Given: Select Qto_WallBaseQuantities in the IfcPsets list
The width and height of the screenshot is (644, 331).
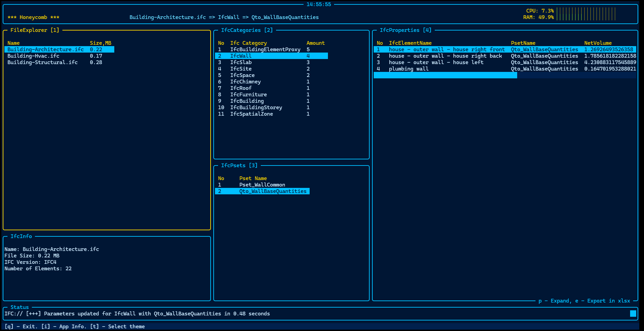Looking at the screenshot, I should 262,191.
